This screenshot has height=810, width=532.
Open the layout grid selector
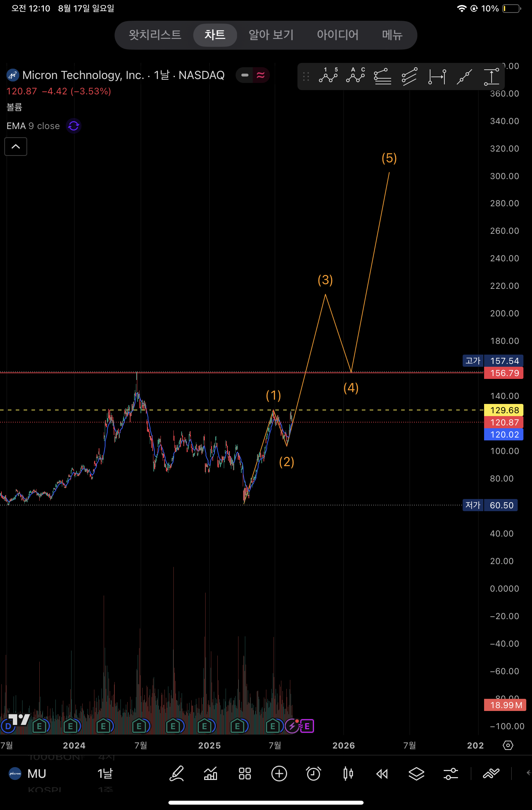click(245, 774)
